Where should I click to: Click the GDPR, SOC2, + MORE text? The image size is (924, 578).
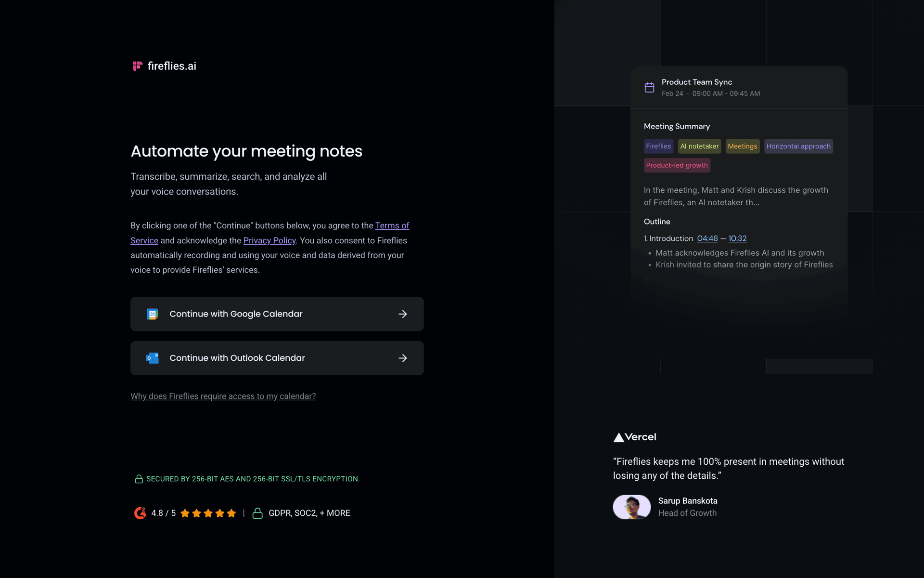click(x=309, y=513)
